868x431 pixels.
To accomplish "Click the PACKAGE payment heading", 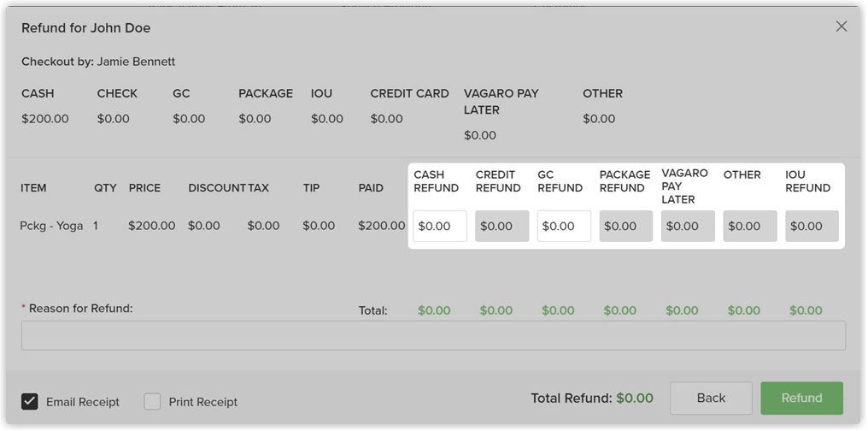I will 266,93.
